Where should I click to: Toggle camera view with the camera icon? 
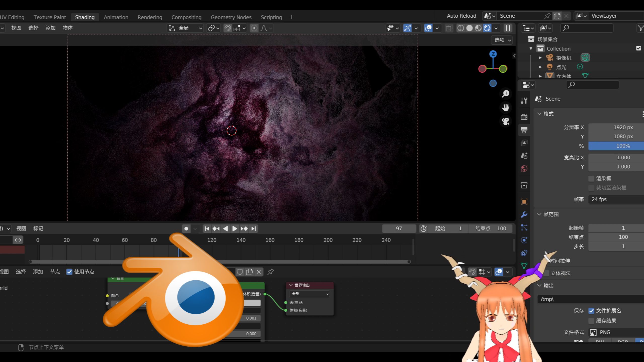click(505, 121)
